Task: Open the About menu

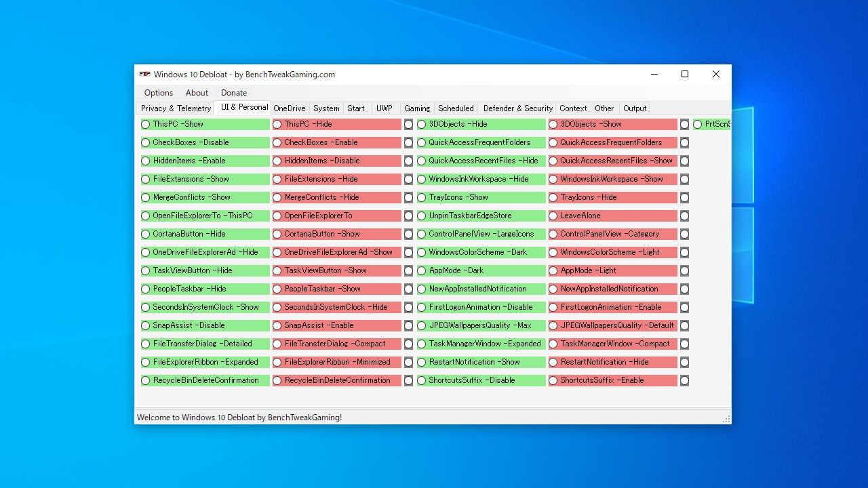Action: pyautogui.click(x=197, y=93)
